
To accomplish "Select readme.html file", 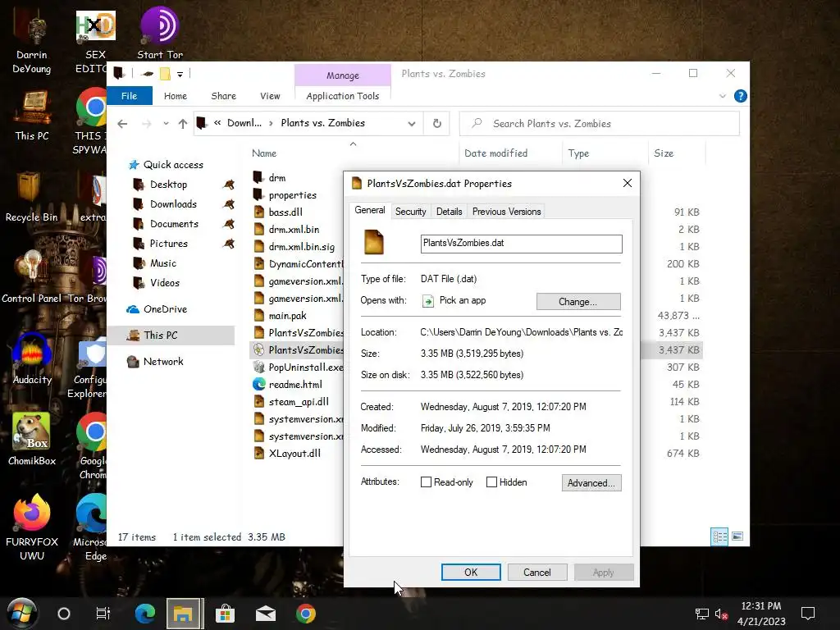I will [295, 384].
